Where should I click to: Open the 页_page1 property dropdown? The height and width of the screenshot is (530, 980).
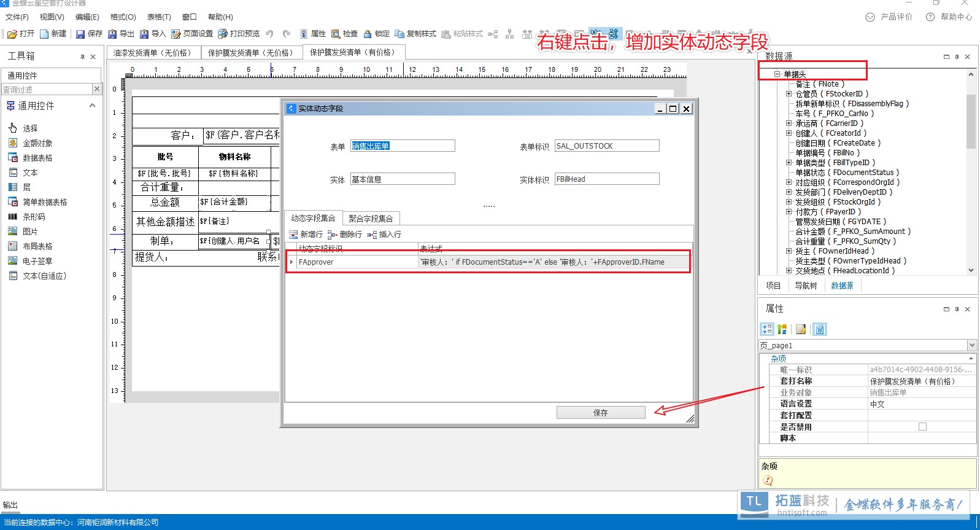971,345
